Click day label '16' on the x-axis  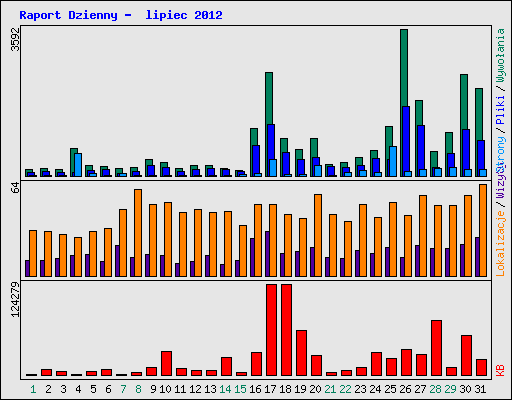click(x=255, y=389)
